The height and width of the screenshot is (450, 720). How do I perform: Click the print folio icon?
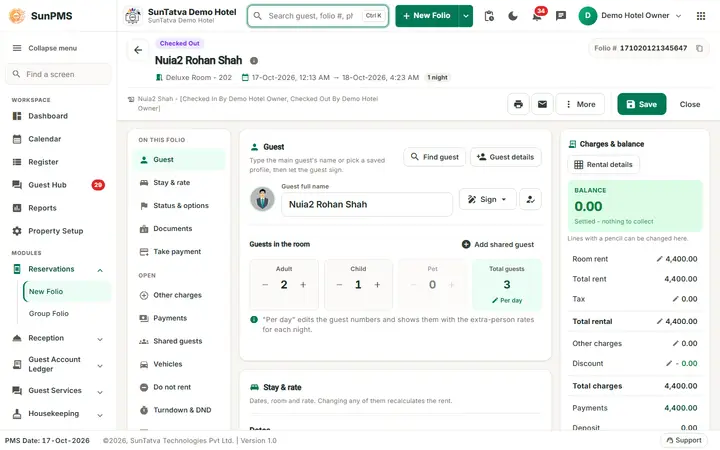[x=518, y=104]
